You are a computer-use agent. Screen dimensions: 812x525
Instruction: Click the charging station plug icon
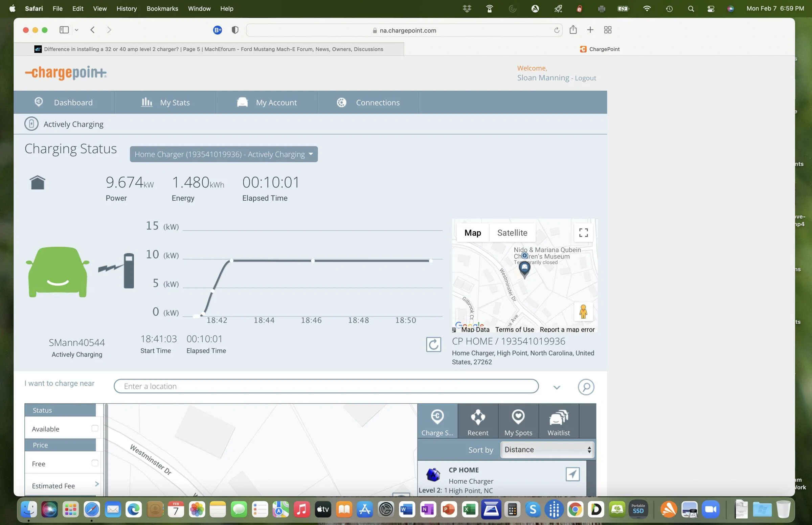[129, 271]
